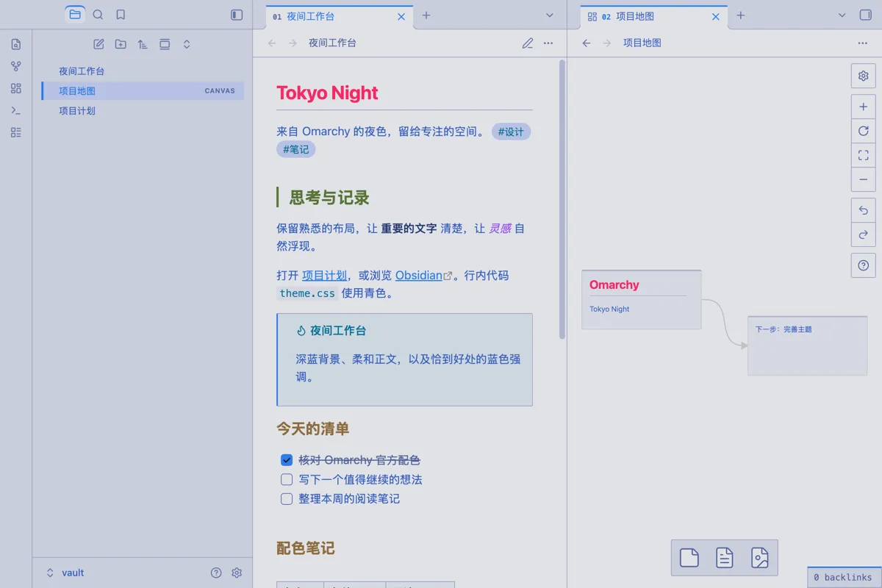This screenshot has width=882, height=588.
Task: Select the 下一步：完善主题 canvas card
Action: click(808, 345)
